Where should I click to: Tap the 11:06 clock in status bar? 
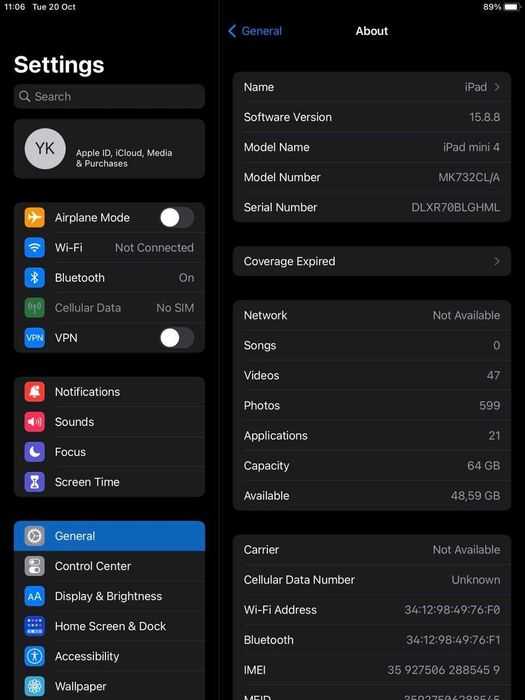coord(15,7)
